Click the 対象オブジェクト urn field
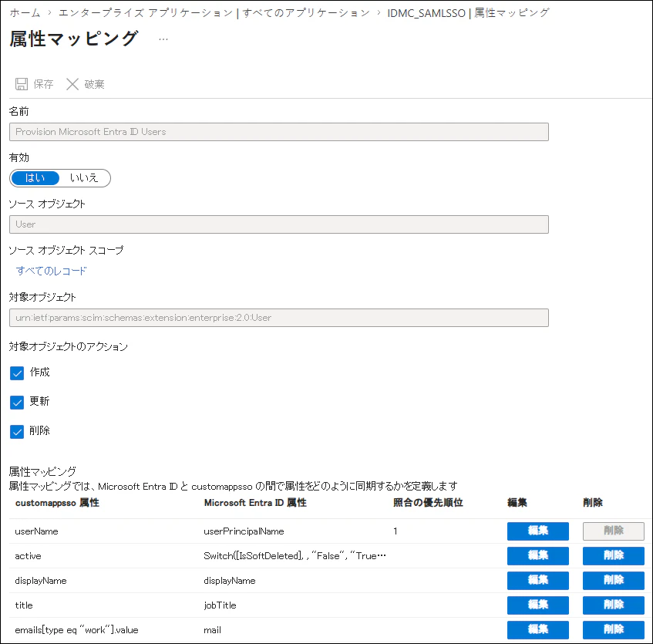Viewport: 653px width, 644px height. point(279,318)
